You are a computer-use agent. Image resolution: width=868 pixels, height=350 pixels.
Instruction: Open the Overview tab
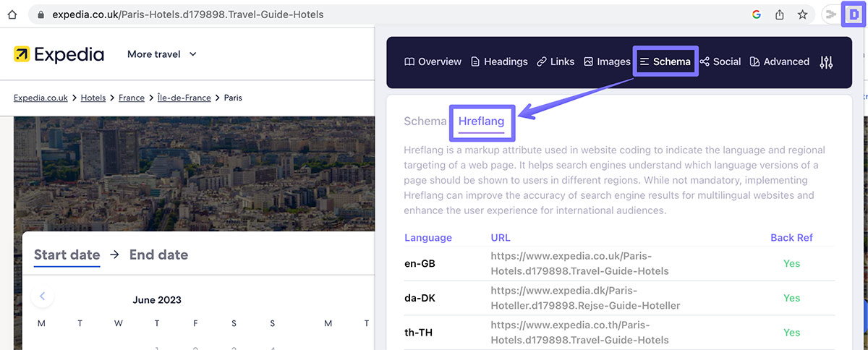pos(433,61)
